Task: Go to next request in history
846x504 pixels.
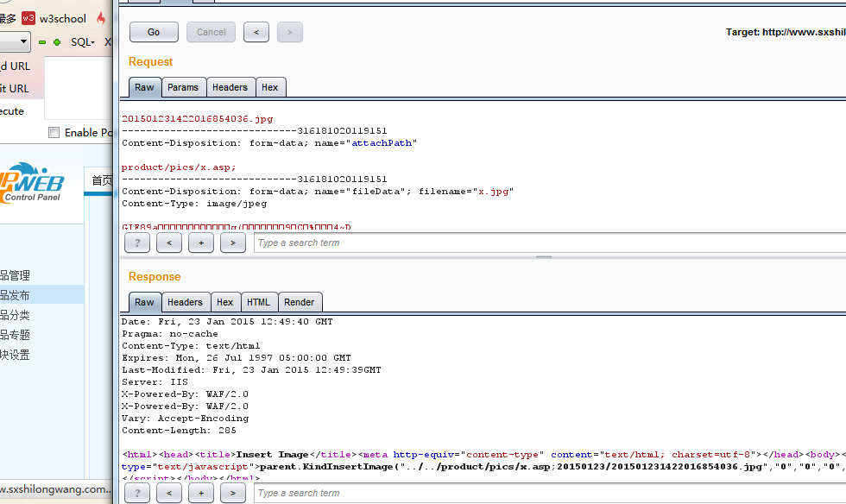Action: 290,33
